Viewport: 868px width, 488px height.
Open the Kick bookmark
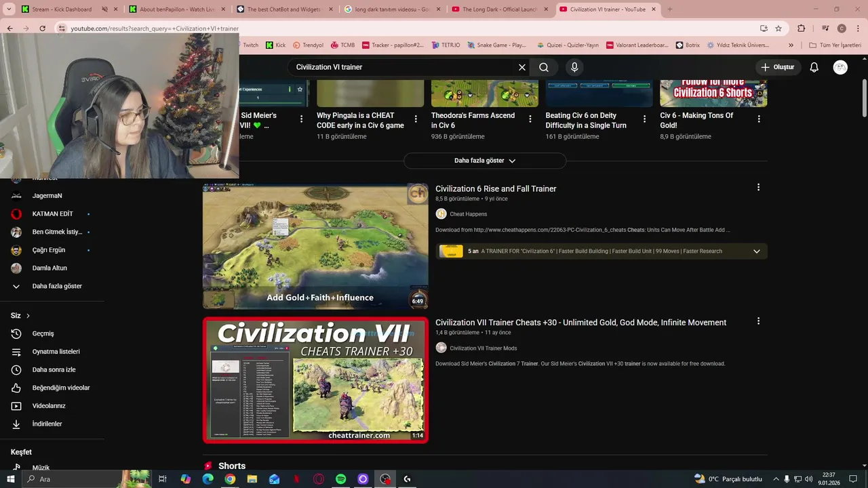[x=276, y=45]
